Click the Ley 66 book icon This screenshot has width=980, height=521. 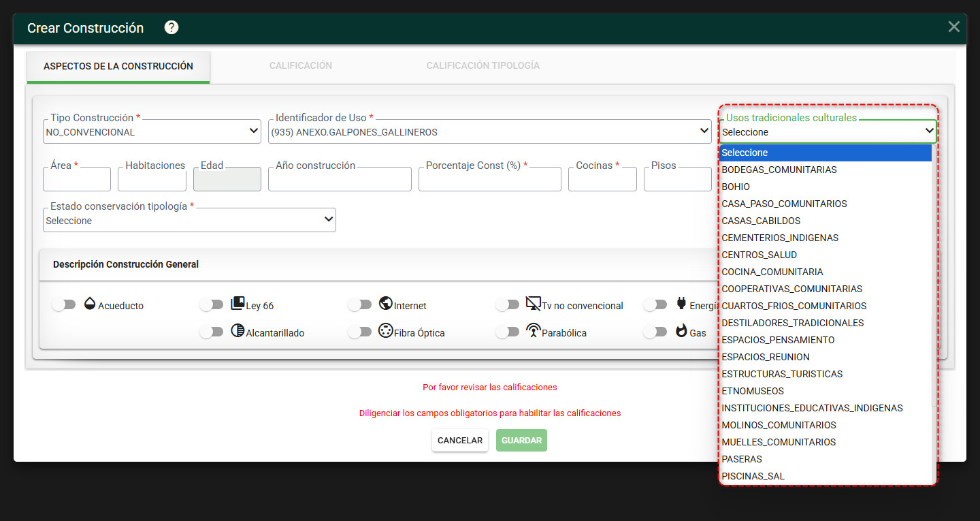click(238, 304)
